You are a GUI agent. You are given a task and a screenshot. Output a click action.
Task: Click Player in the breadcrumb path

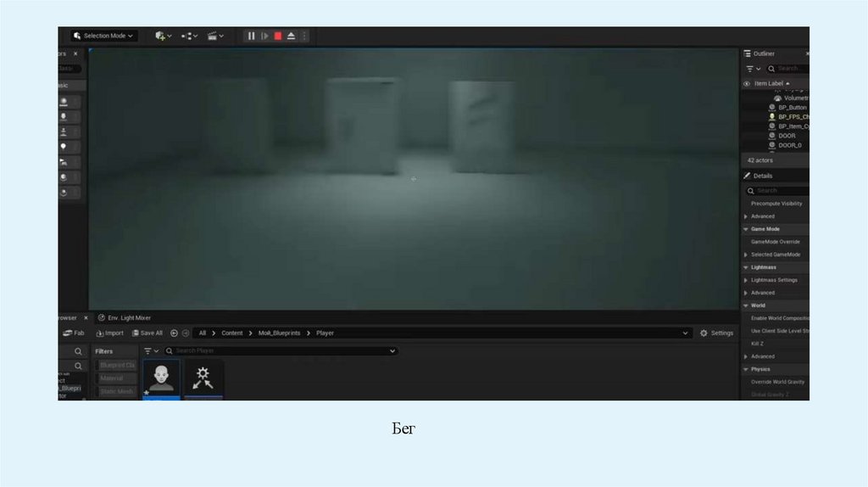click(325, 333)
